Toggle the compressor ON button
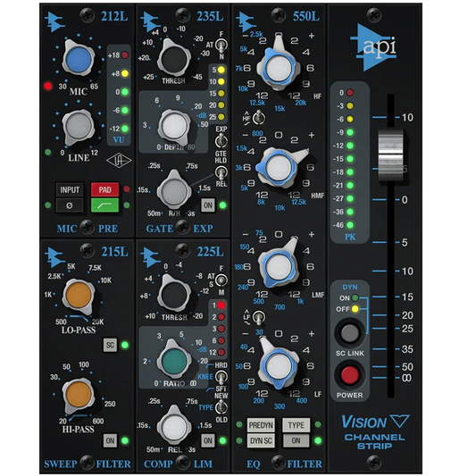This screenshot has width=476, height=476. click(x=208, y=440)
